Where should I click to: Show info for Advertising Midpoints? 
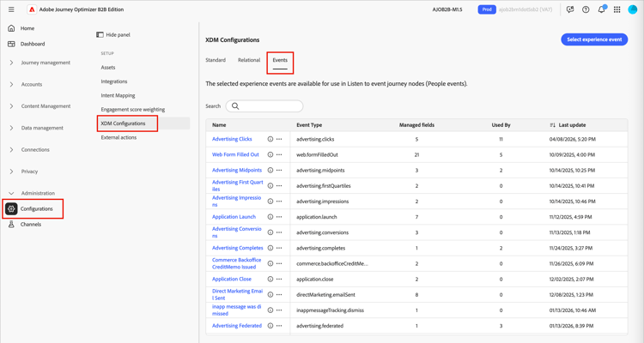click(x=270, y=171)
